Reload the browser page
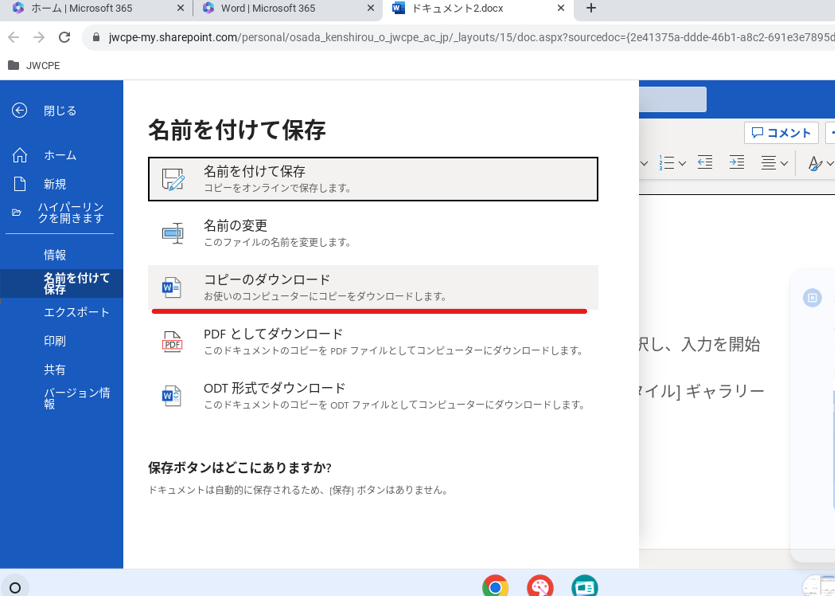Viewport: 835px width, 596px height. [64, 37]
